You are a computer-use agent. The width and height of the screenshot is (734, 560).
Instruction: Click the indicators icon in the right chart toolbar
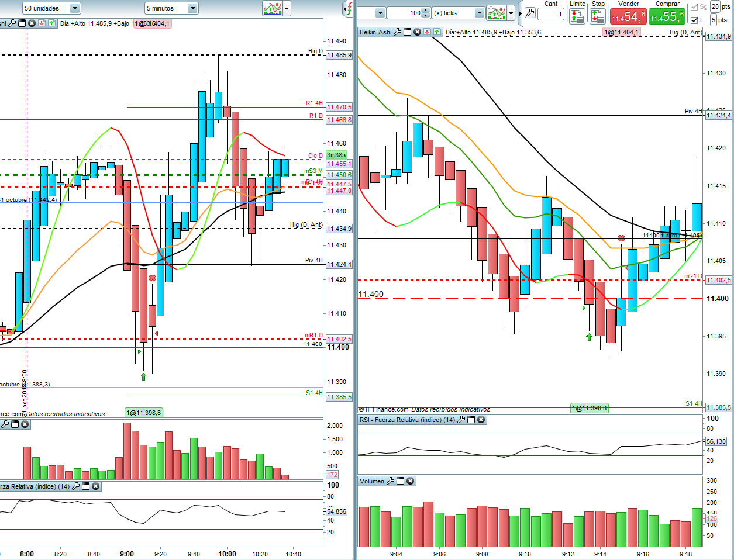[496, 13]
